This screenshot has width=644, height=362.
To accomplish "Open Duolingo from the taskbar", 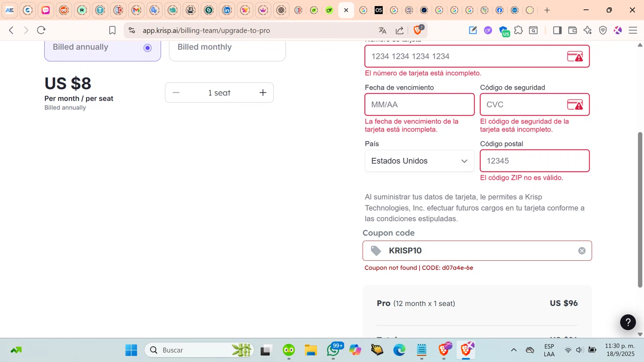I will pos(289,350).
